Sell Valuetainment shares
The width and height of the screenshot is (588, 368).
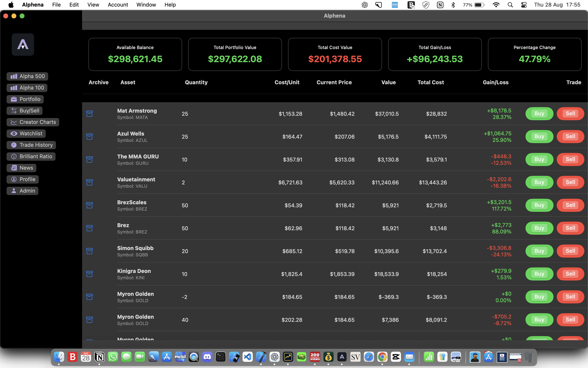tap(570, 182)
